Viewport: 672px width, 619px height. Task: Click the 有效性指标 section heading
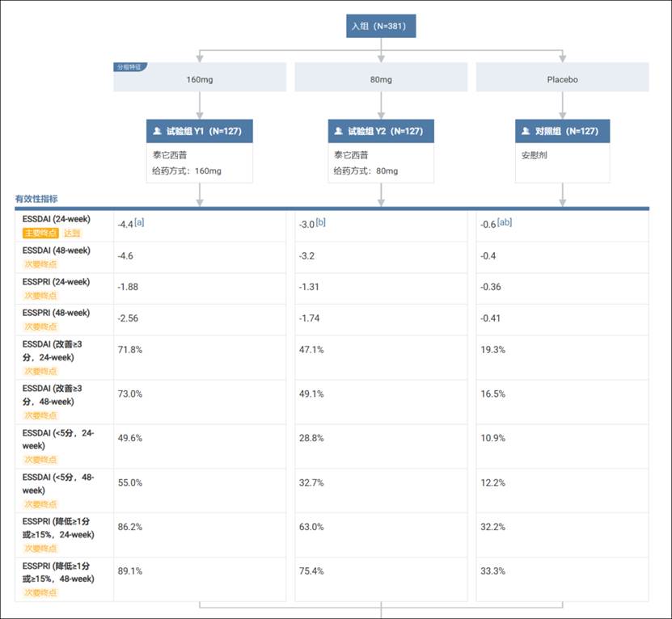36,199
